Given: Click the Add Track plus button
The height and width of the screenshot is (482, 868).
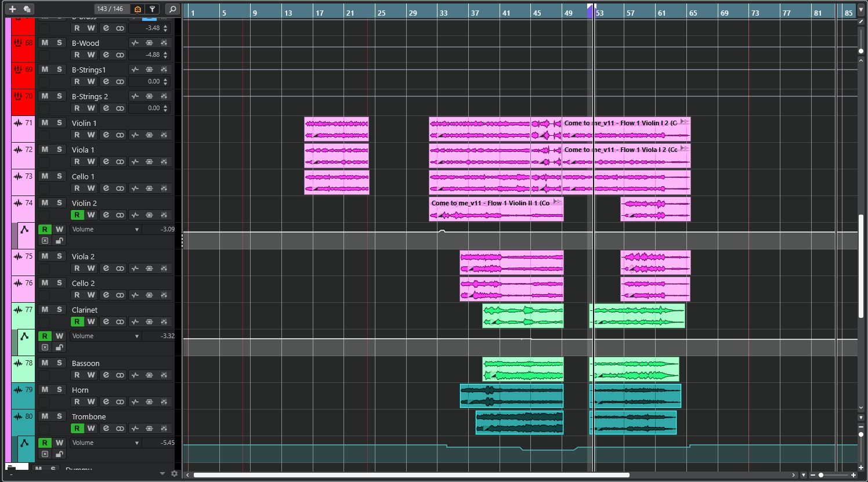Looking at the screenshot, I should point(12,9).
